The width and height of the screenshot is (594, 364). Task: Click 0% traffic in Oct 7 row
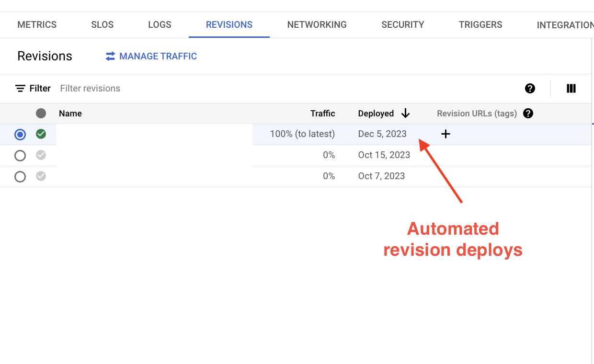[x=329, y=176]
